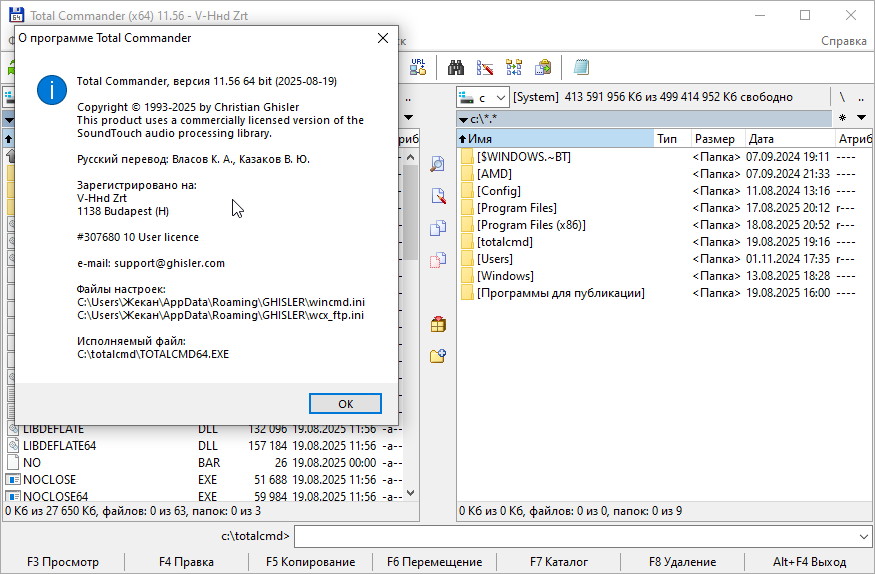
Task: Select the NOCLOSE64 file in left panel
Action: (x=204, y=496)
